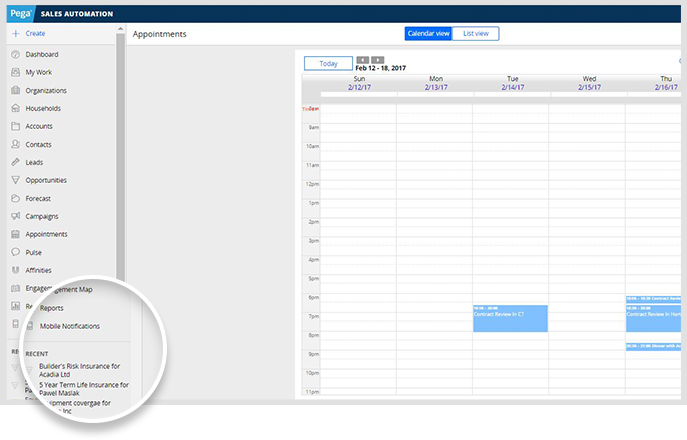Switch to List view
This screenshot has width=687, height=440.
pyautogui.click(x=475, y=33)
